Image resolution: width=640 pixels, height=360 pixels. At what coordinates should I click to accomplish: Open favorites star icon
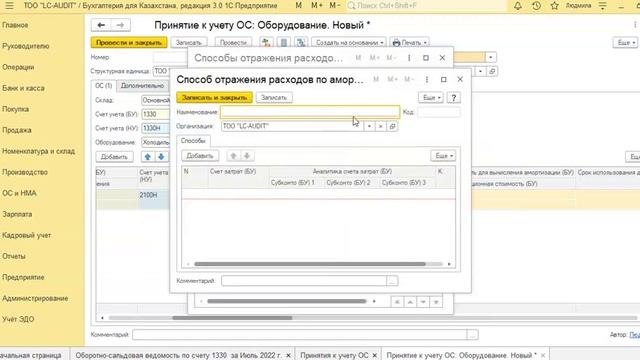(x=554, y=6)
